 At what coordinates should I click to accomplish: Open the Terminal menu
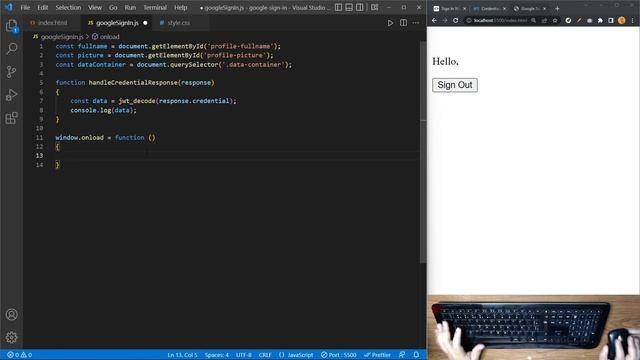tap(155, 7)
